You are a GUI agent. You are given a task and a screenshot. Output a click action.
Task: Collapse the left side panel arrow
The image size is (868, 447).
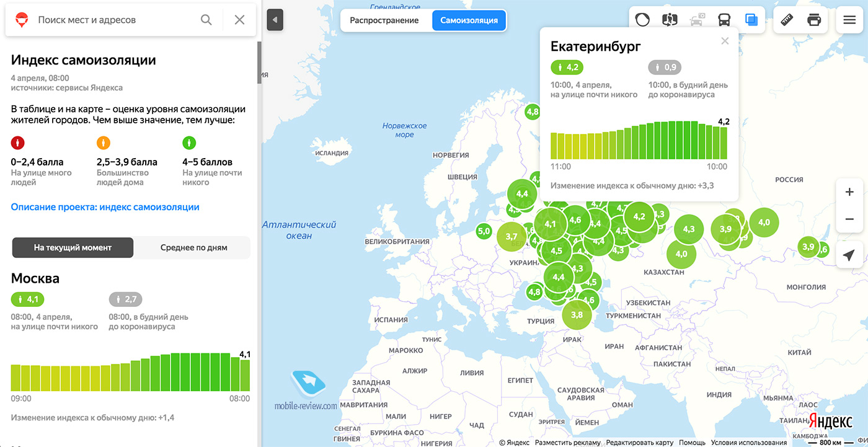pos(275,20)
